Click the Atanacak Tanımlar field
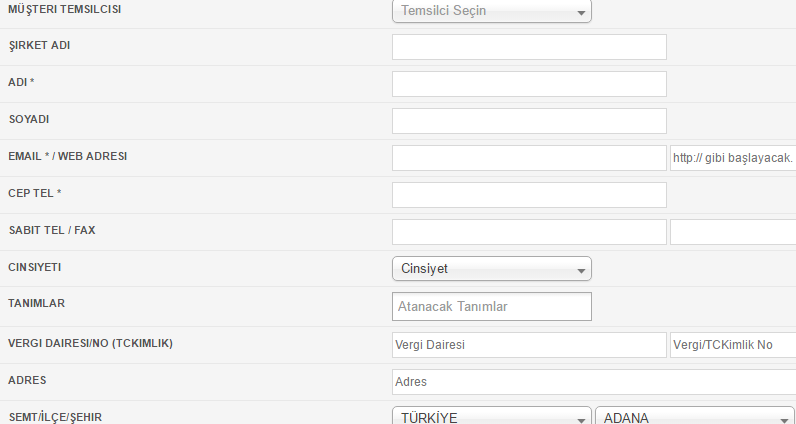This screenshot has width=796, height=424. (x=491, y=306)
